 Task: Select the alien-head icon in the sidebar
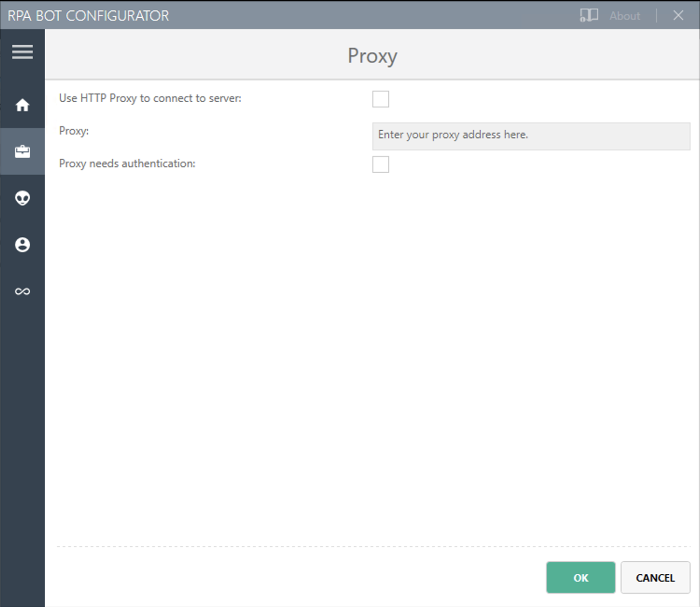22,198
